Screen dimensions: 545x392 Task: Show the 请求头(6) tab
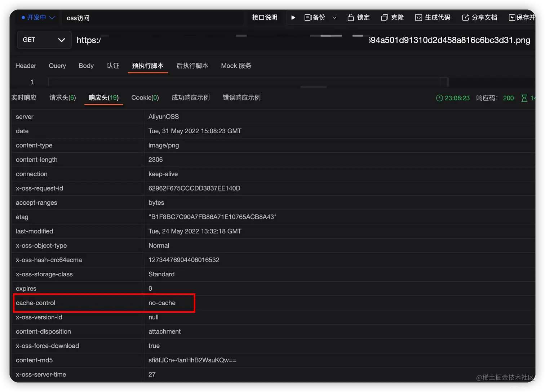(63, 98)
